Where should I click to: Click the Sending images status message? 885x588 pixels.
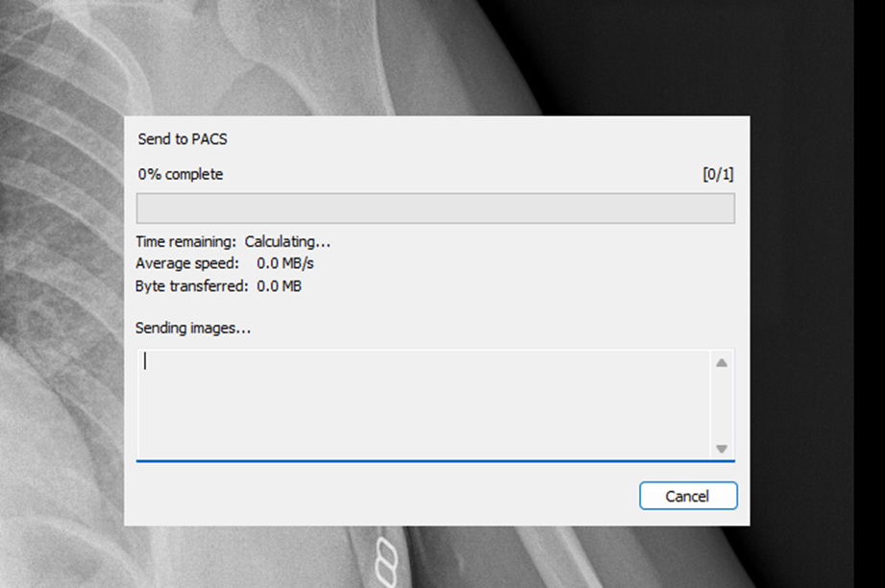(x=193, y=329)
